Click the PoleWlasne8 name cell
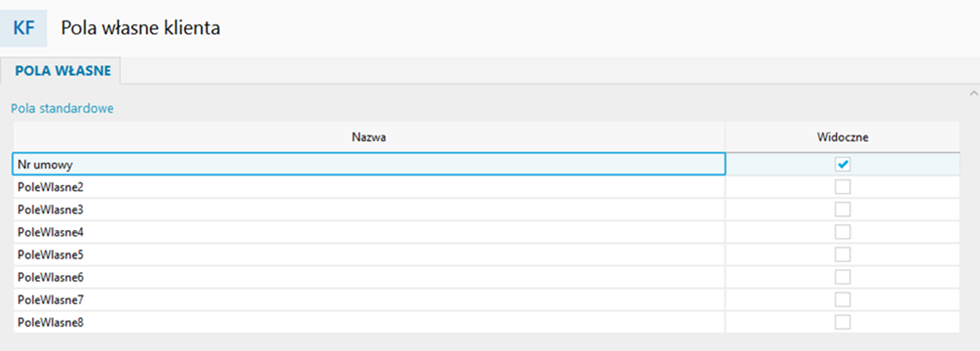This screenshot has width=980, height=351. click(369, 322)
